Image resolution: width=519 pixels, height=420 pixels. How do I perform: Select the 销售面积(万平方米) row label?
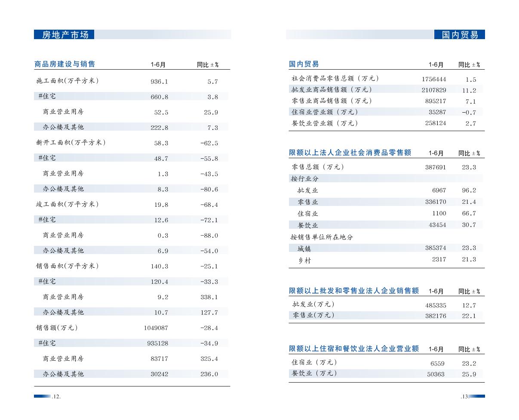pos(67,266)
